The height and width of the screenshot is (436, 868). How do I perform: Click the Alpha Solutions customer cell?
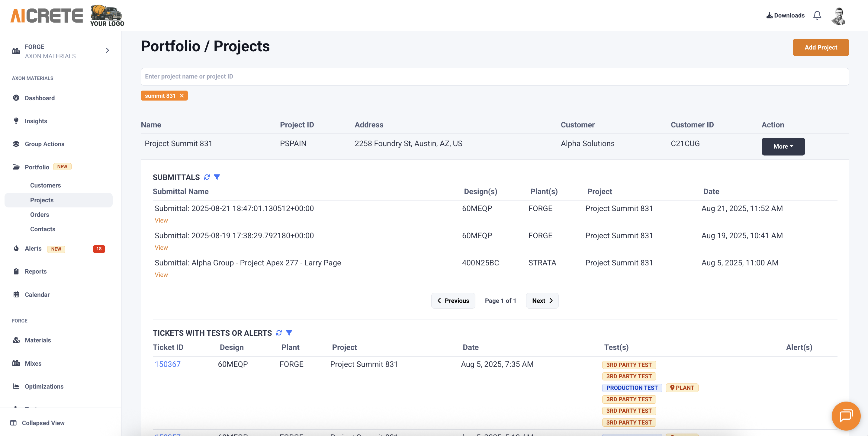pos(587,143)
